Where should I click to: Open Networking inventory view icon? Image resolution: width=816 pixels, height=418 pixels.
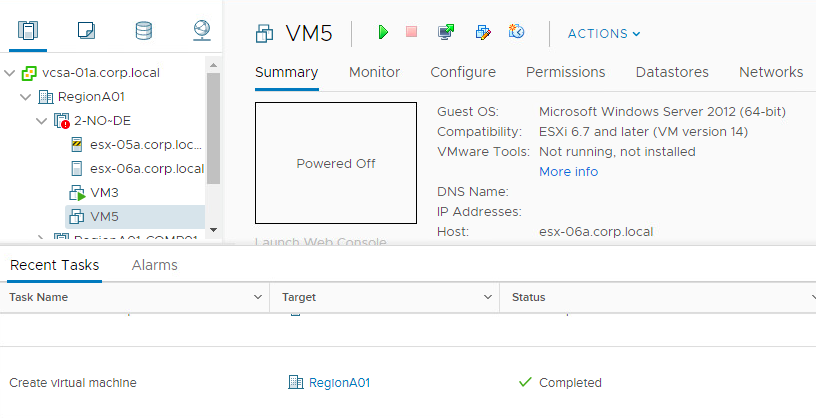[202, 30]
